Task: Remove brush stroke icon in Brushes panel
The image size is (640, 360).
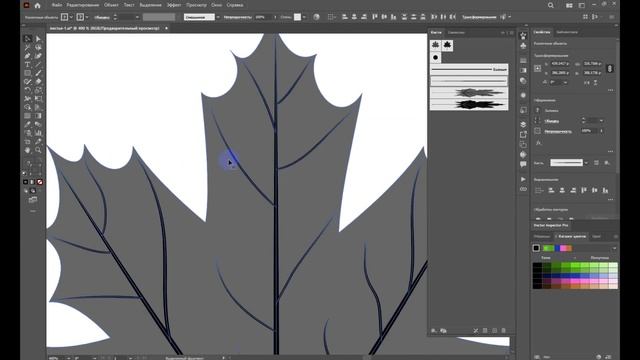Action: click(476, 331)
